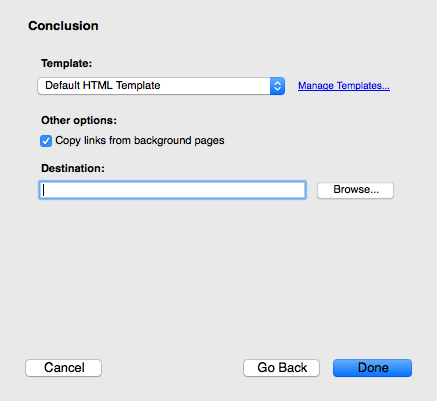Viewport: 437px width, 401px height.
Task: Dismiss the wizard using Cancel
Action: pos(63,368)
